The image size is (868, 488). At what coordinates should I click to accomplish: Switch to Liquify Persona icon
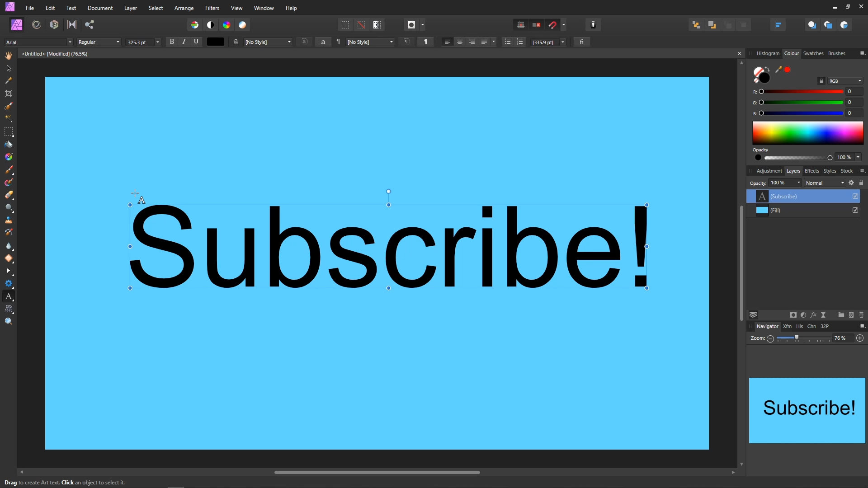click(x=37, y=25)
